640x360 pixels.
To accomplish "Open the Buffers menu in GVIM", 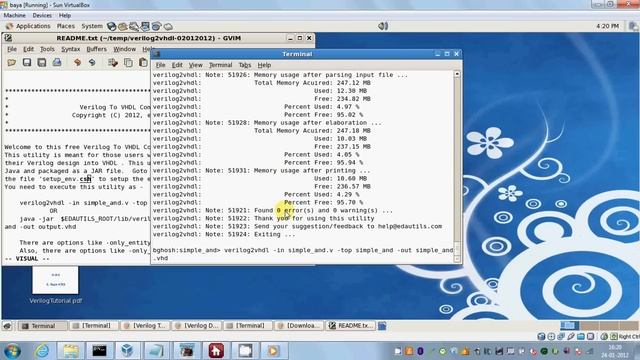I will pyautogui.click(x=96, y=49).
